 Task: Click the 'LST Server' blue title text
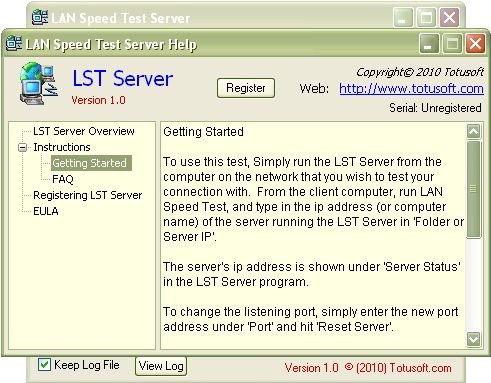(x=123, y=79)
